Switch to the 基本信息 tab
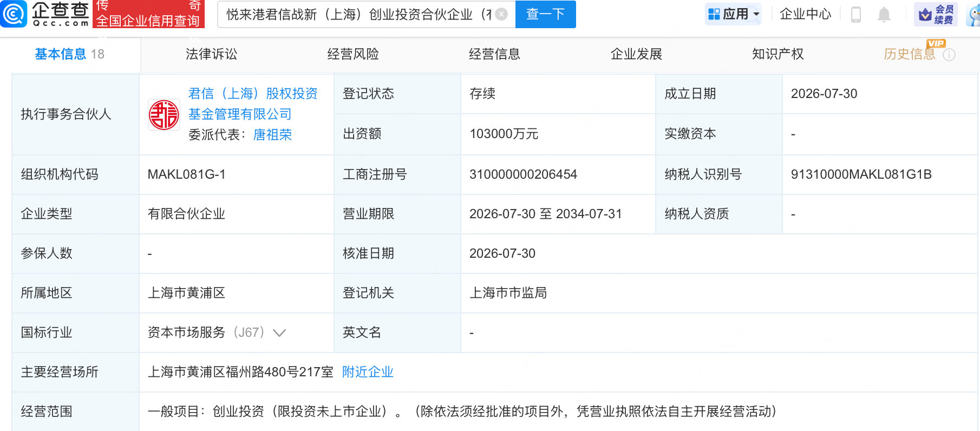Image resolution: width=980 pixels, height=431 pixels. pos(69,54)
